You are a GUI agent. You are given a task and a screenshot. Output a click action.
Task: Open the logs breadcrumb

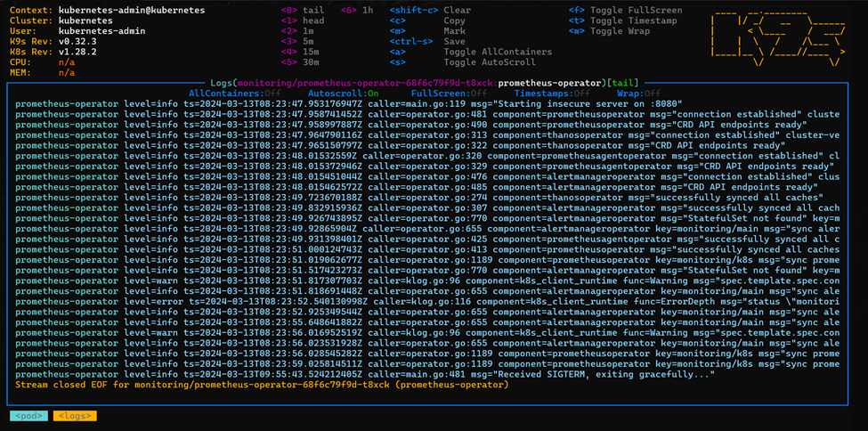(x=76, y=416)
